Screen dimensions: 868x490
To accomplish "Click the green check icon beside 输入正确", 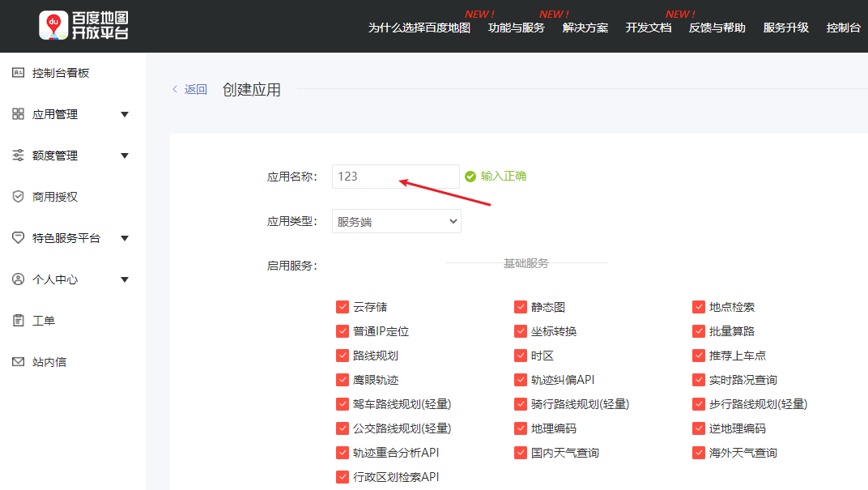I will tap(470, 176).
